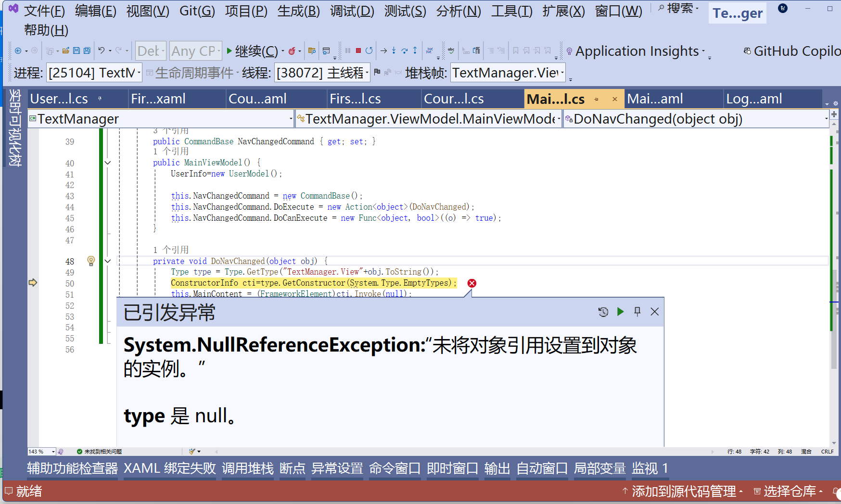Click the Step Over icon
This screenshot has height=504, width=841.
(x=405, y=50)
